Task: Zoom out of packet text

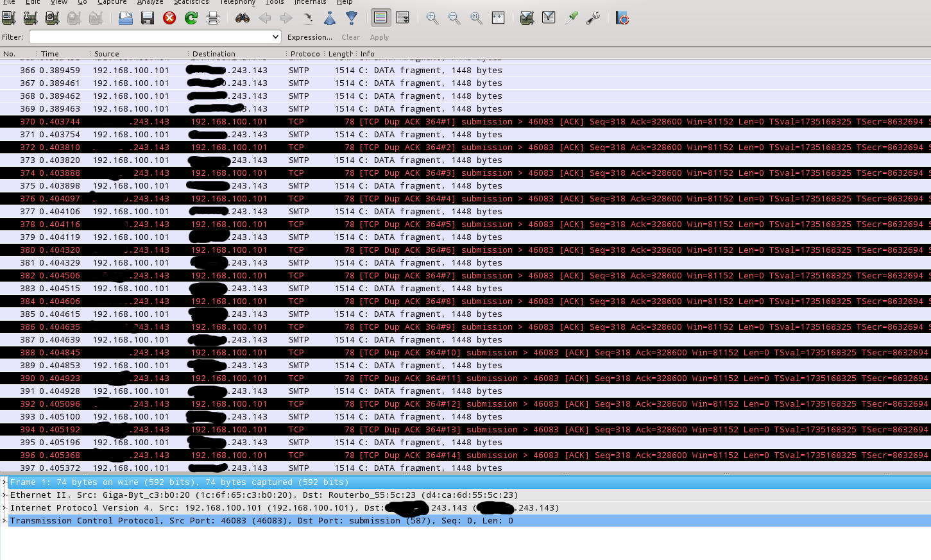Action: point(454,18)
